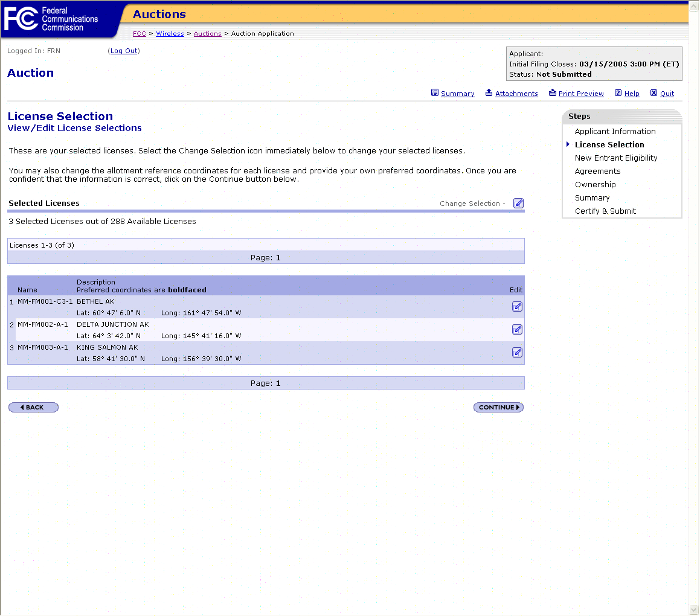Click the scrollbar up arrow

pyautogui.click(x=694, y=6)
